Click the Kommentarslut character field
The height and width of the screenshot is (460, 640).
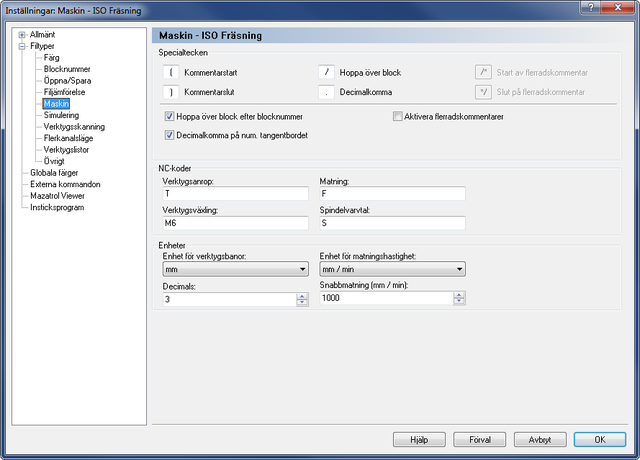[171, 92]
